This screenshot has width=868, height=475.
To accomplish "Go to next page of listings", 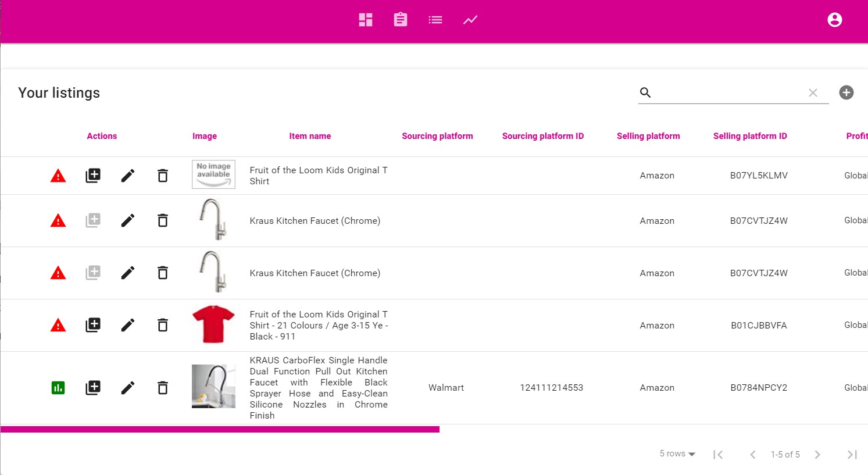I will [817, 455].
